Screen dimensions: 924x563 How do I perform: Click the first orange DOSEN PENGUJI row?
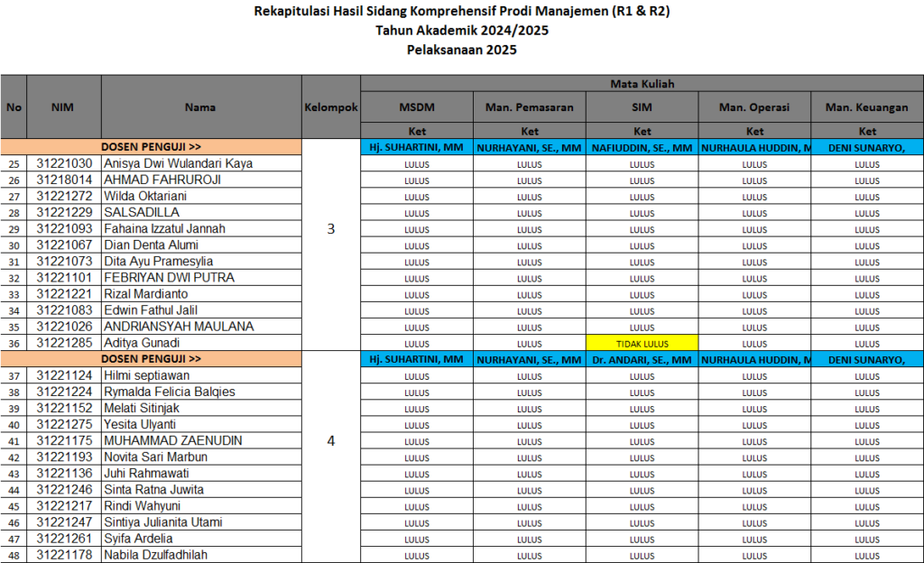click(151, 147)
